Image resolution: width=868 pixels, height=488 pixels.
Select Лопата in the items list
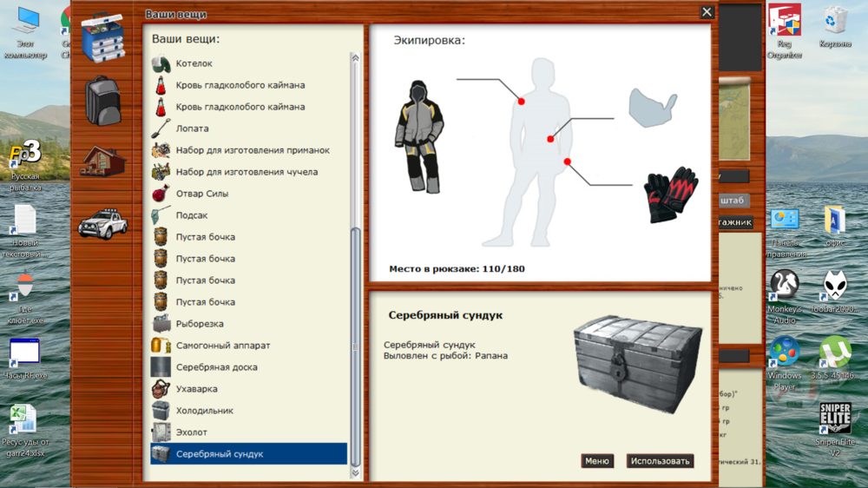click(x=192, y=129)
